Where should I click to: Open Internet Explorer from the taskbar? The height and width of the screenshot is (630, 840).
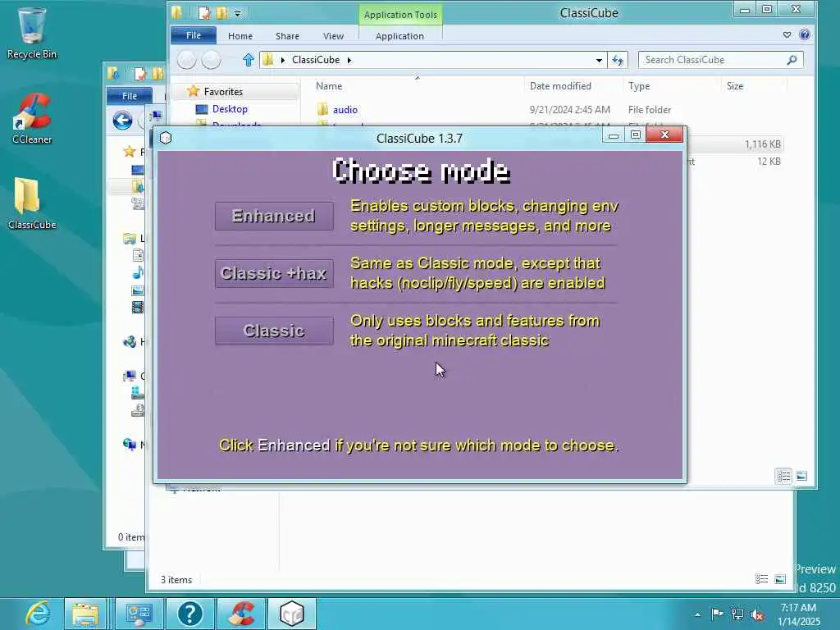pyautogui.click(x=36, y=614)
